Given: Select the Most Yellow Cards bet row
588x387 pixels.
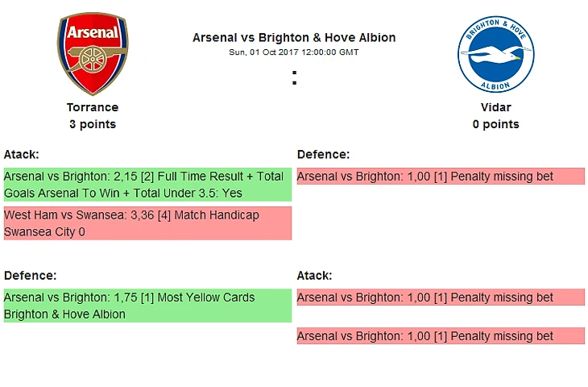Looking at the screenshot, I should pos(147,306).
